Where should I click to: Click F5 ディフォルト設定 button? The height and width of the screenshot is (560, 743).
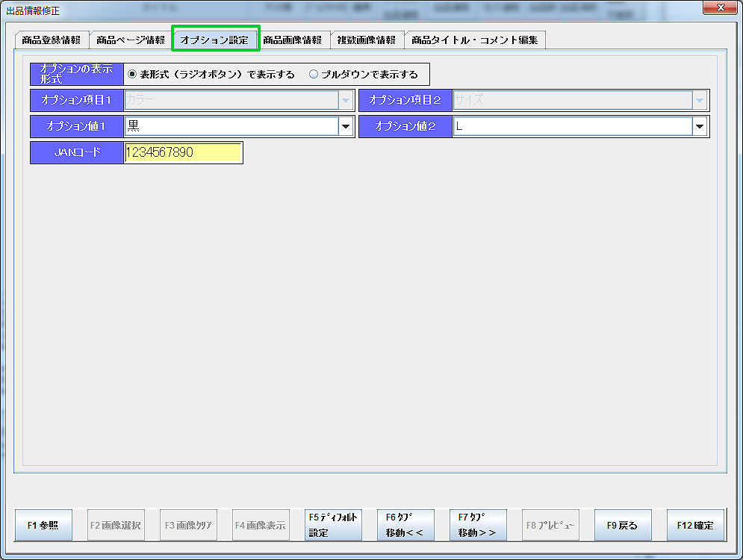tap(334, 525)
